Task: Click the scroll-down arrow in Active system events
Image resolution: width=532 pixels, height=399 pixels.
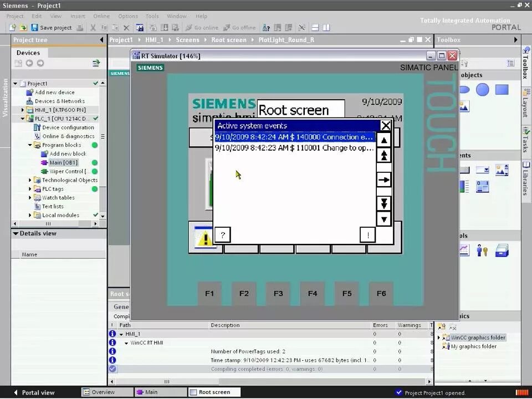Action: [383, 219]
